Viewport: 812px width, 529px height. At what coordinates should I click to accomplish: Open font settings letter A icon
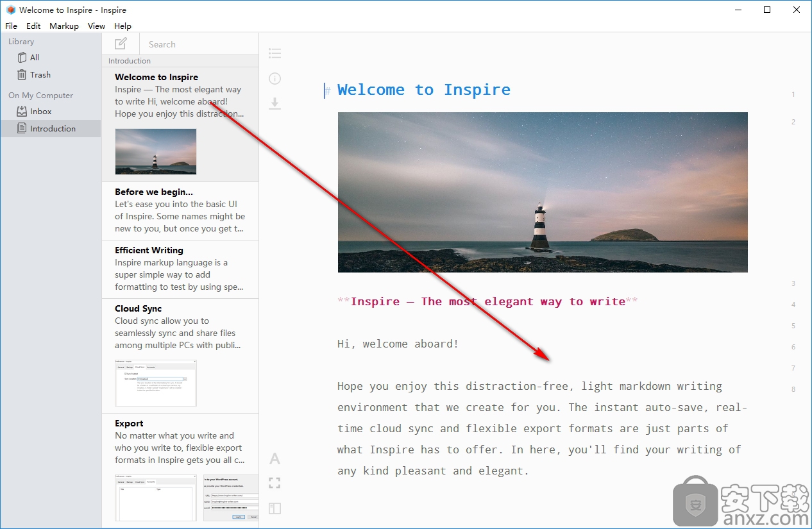pos(275,458)
